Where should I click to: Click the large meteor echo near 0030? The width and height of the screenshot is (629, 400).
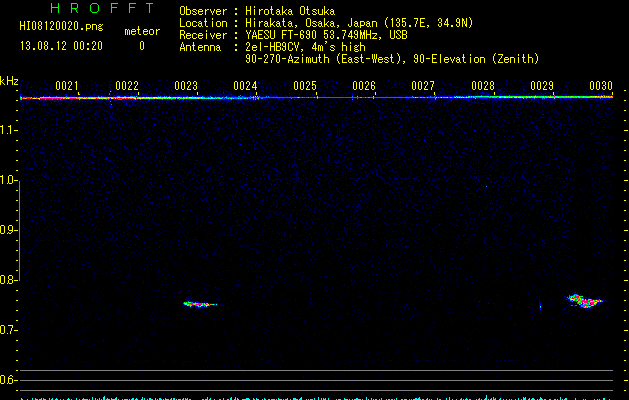(x=584, y=301)
